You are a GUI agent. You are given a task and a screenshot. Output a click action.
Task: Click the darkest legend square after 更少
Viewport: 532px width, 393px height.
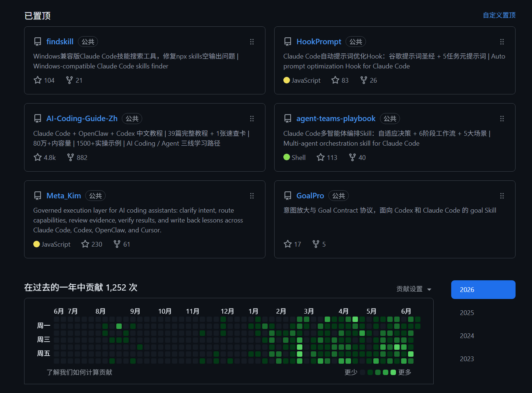point(362,373)
